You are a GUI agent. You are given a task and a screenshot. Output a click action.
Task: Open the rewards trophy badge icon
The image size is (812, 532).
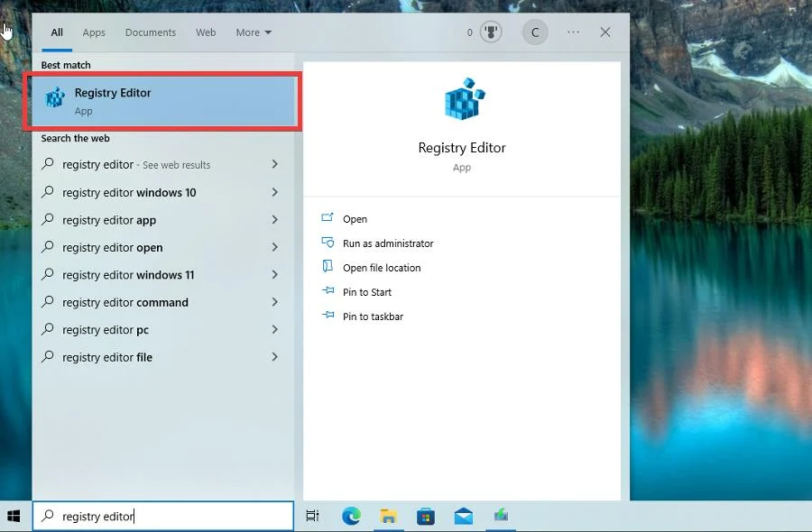(491, 32)
